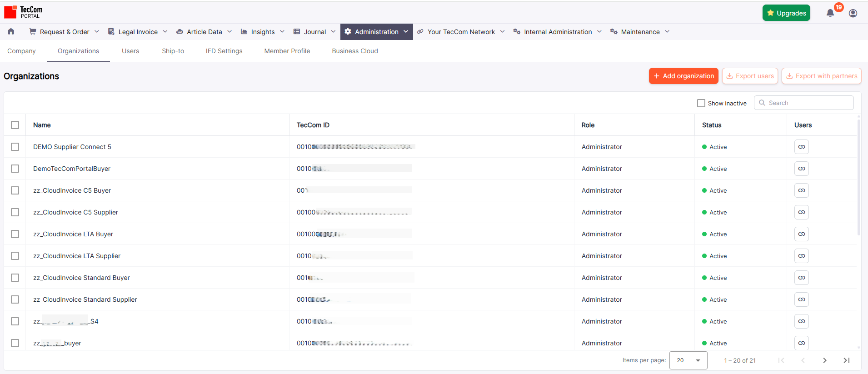Click the Role column header
Screen dimensions: 868x374
588,125
